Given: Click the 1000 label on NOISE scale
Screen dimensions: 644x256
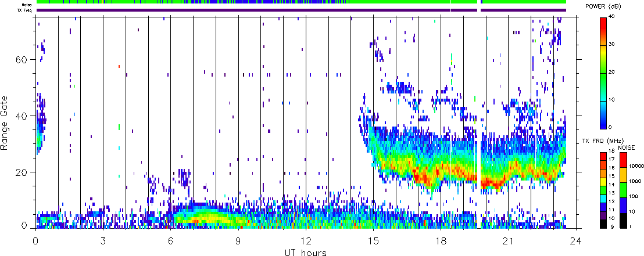Looking at the screenshot, I should [x=634, y=181].
